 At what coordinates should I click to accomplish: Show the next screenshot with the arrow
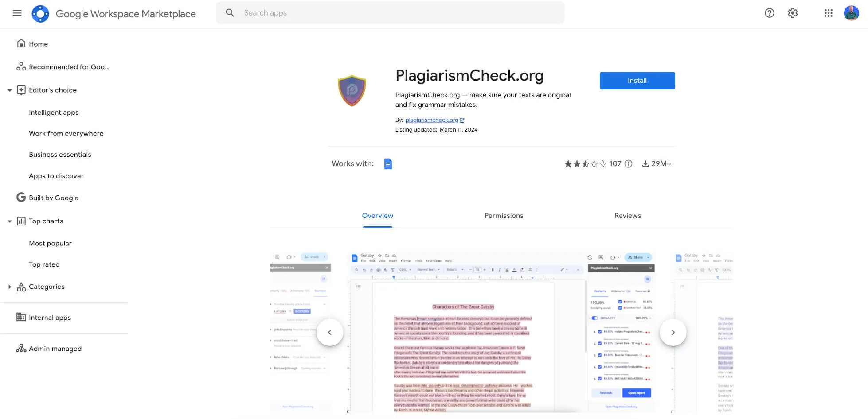pyautogui.click(x=673, y=332)
